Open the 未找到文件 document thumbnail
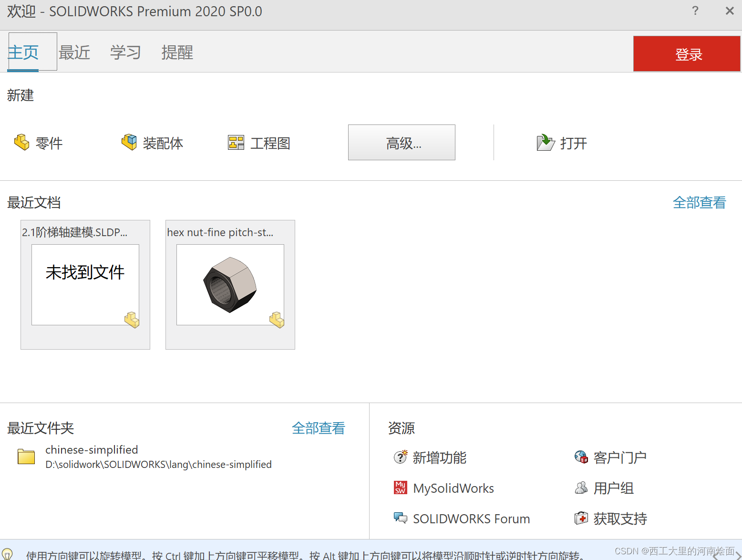 click(85, 285)
